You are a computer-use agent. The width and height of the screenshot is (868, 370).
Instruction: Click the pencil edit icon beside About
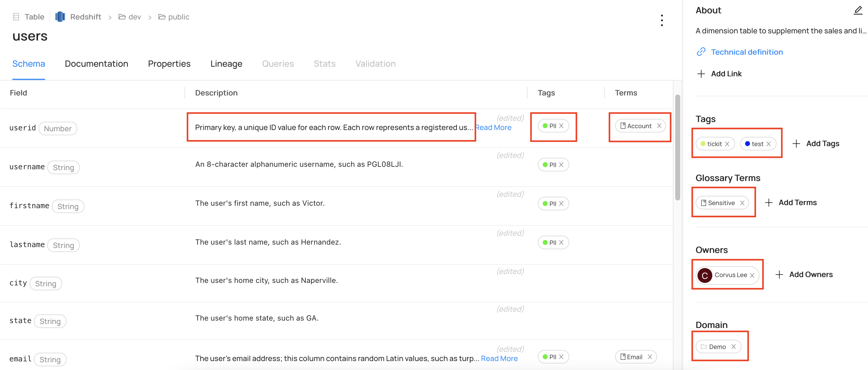pyautogui.click(x=858, y=11)
